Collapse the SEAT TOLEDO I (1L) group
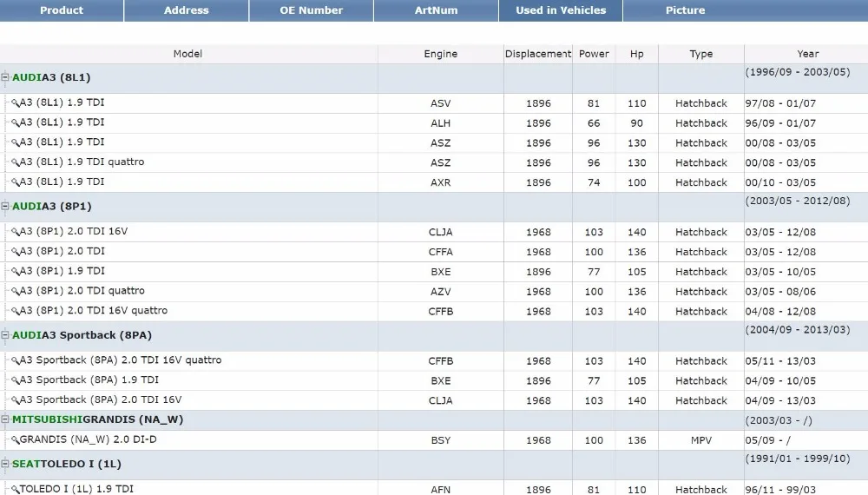Viewport: 868px width, 495px height. point(5,464)
